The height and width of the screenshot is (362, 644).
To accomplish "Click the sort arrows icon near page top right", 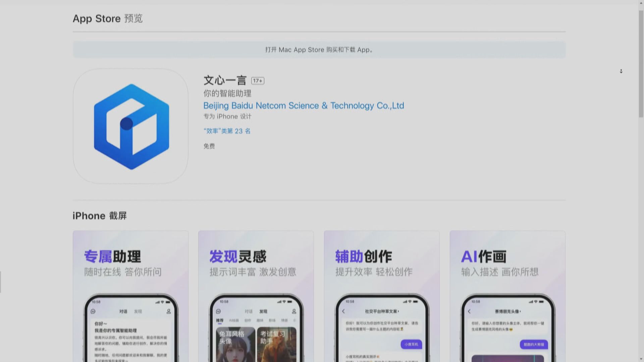I will click(621, 71).
